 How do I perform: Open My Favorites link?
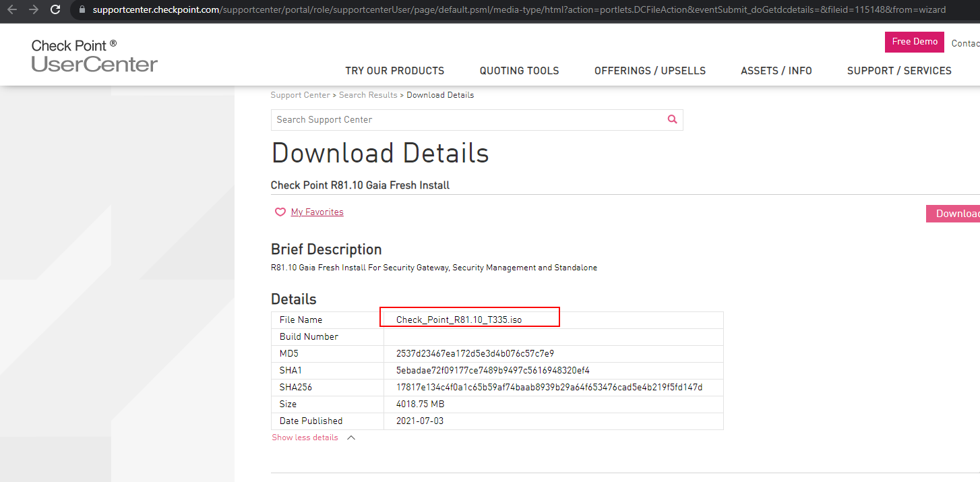317,212
